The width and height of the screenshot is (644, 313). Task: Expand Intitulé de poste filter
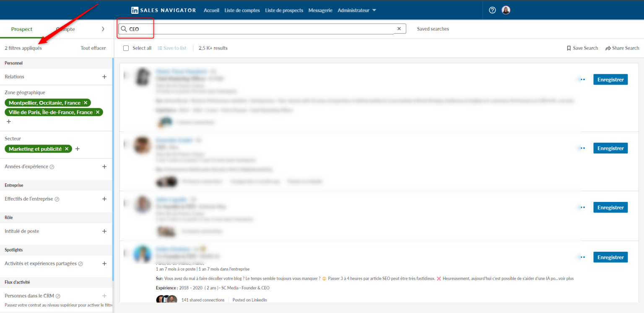[x=104, y=231]
